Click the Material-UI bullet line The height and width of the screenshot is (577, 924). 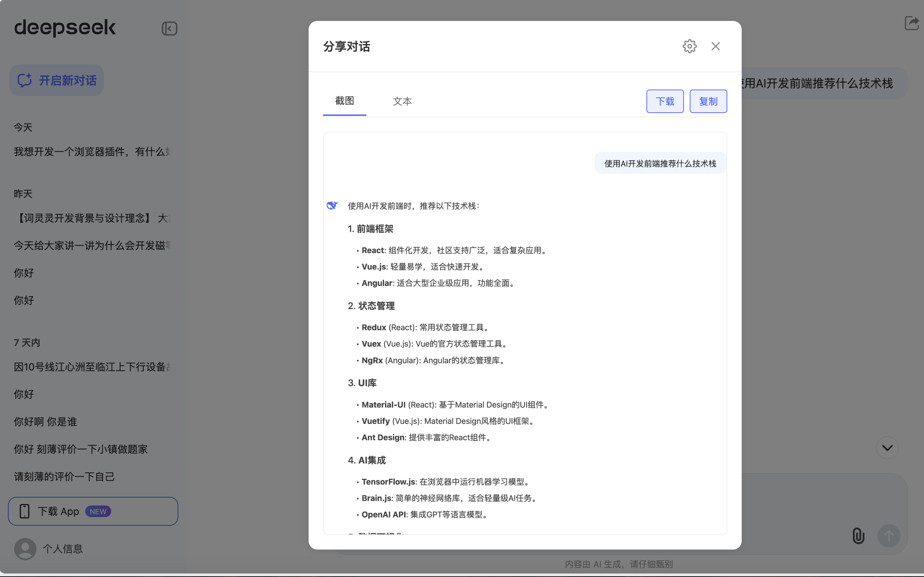pos(454,405)
